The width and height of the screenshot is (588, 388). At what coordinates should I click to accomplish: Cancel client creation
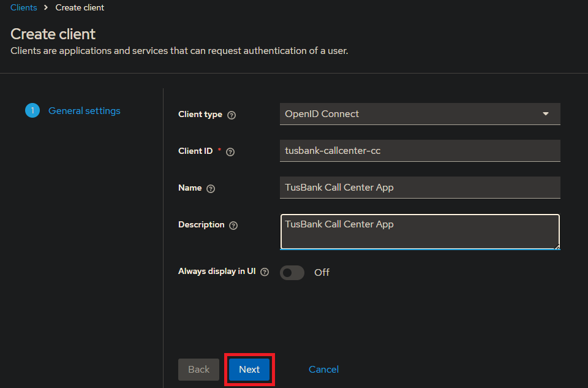[x=323, y=370]
